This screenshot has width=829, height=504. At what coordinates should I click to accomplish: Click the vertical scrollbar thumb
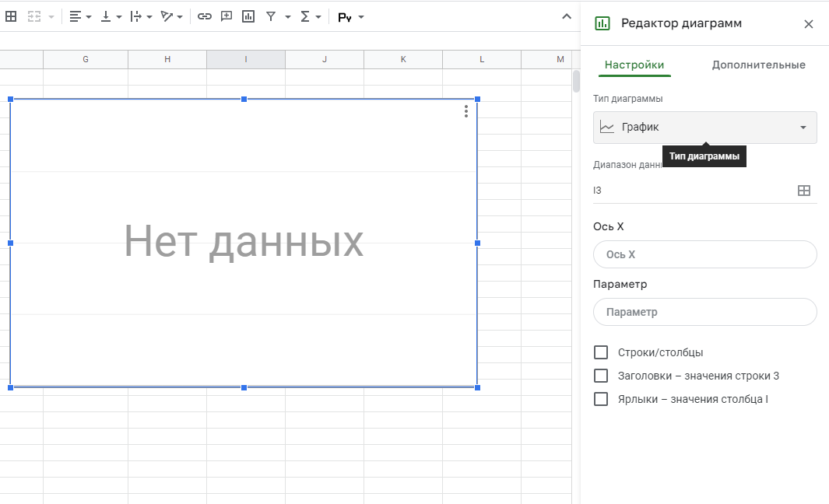pyautogui.click(x=576, y=81)
